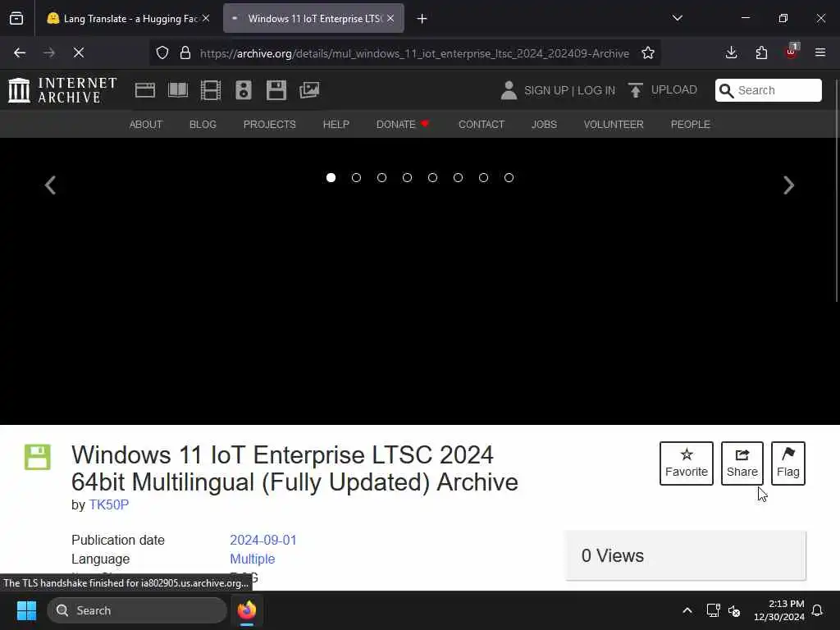Viewport: 840px width, 630px height.
Task: Click the page vertical scrollbar
Action: point(836,191)
